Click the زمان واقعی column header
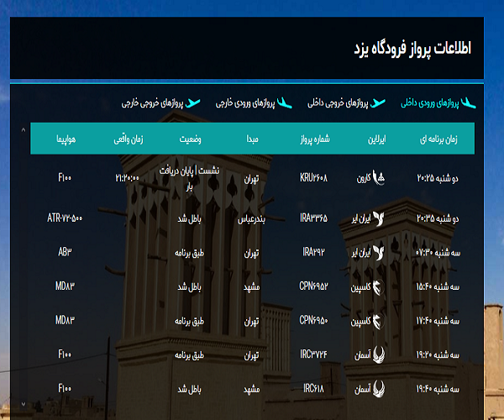This screenshot has width=504, height=420. (x=129, y=139)
